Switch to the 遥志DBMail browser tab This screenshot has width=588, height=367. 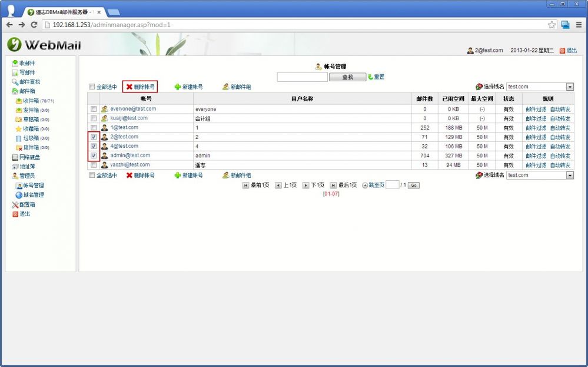(x=64, y=12)
